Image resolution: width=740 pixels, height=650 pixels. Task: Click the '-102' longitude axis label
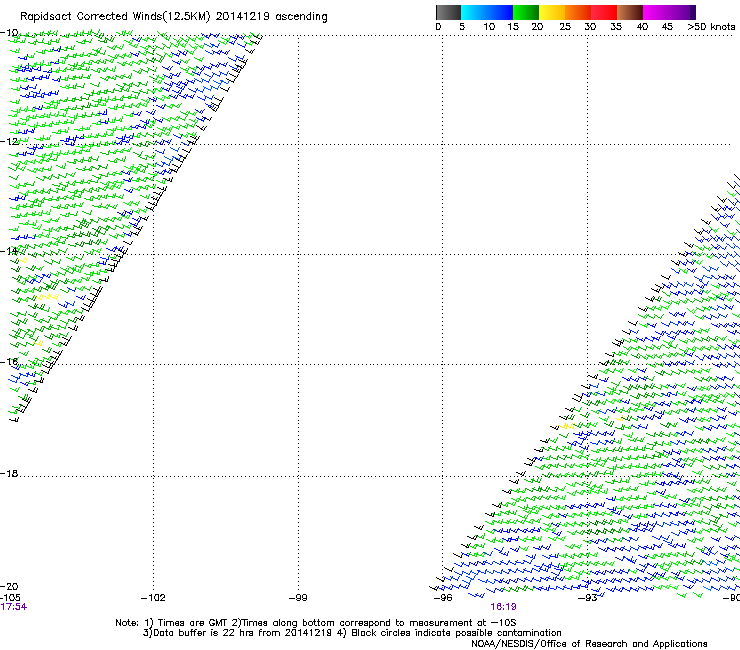point(153,598)
